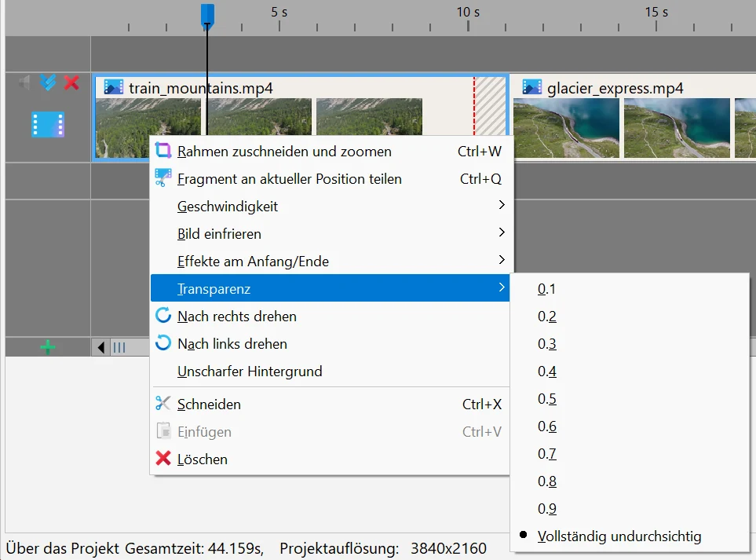
Task: Click the 15 s mark on the ruler
Action: (656, 12)
